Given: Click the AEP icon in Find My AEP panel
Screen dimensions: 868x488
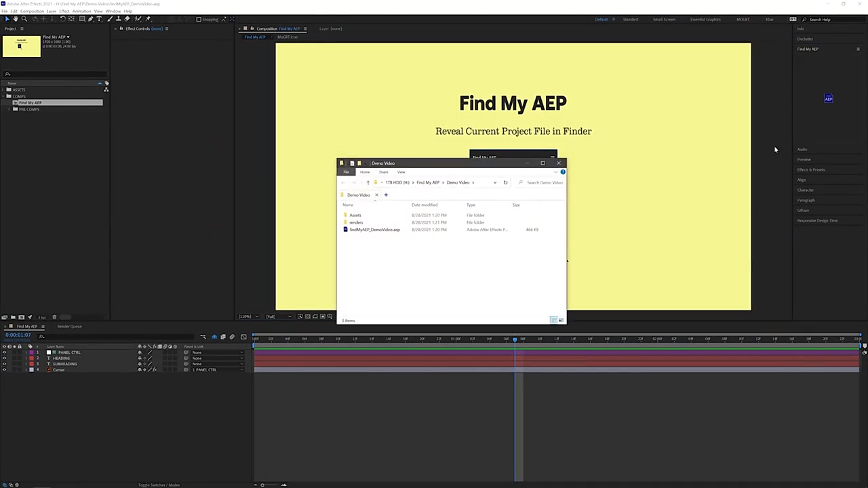Looking at the screenshot, I should coord(828,99).
